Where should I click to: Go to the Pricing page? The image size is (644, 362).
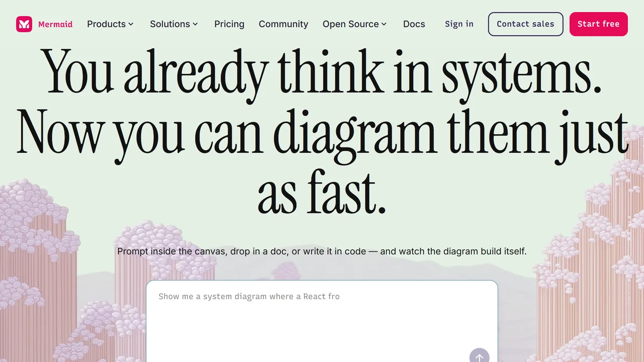pos(229,24)
